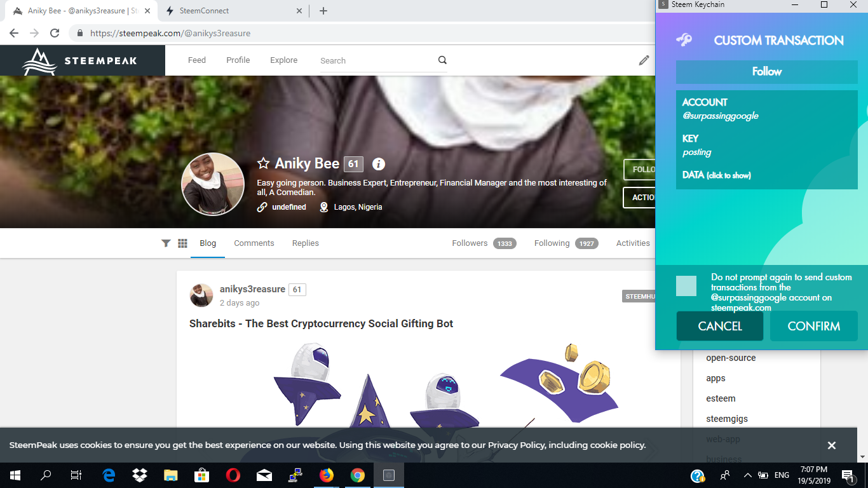Open Firefox from the taskbar

pyautogui.click(x=327, y=475)
